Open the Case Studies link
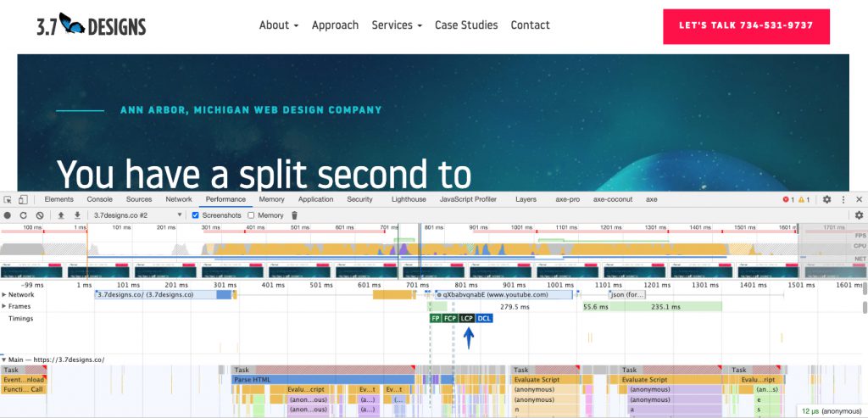868x418 pixels. click(466, 25)
